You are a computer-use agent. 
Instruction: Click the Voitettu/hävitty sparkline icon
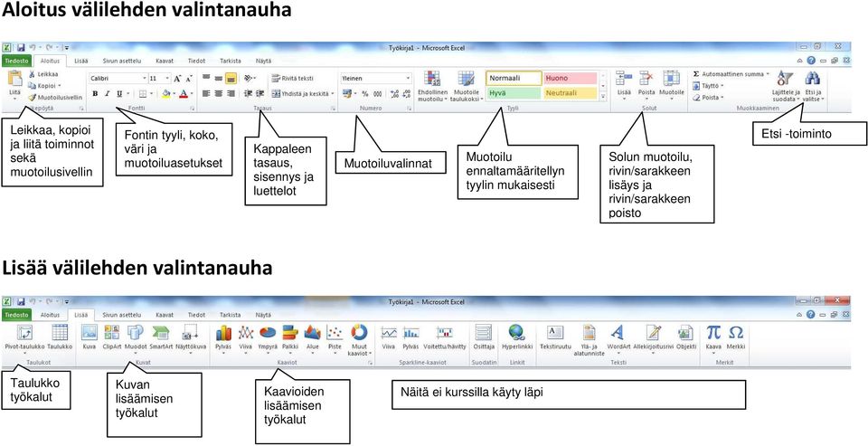(445, 332)
